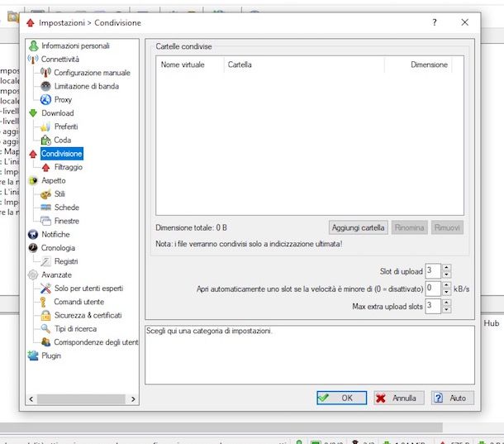Viewport: 504px width, 444px height.
Task: Select Filtraggio under Condivisione
Action: point(68,167)
